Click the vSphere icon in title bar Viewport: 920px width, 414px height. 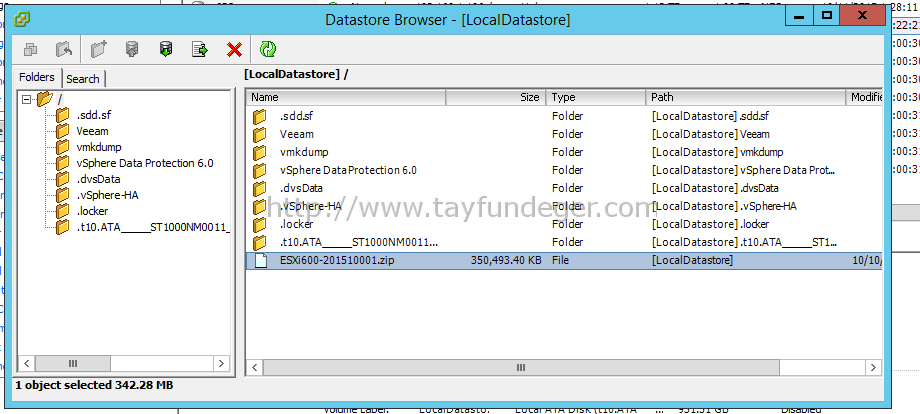pyautogui.click(x=22, y=19)
